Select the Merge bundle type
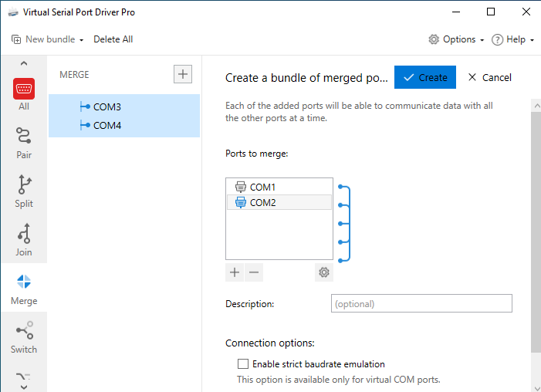The height and width of the screenshot is (392, 541). (24, 289)
